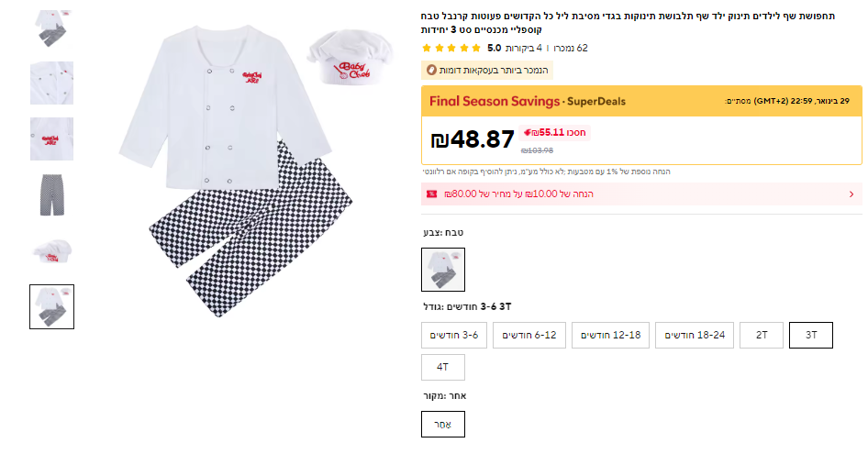This screenshot has height=454, width=868.
Task: Select the 'אחר' origin option
Action: (443, 424)
